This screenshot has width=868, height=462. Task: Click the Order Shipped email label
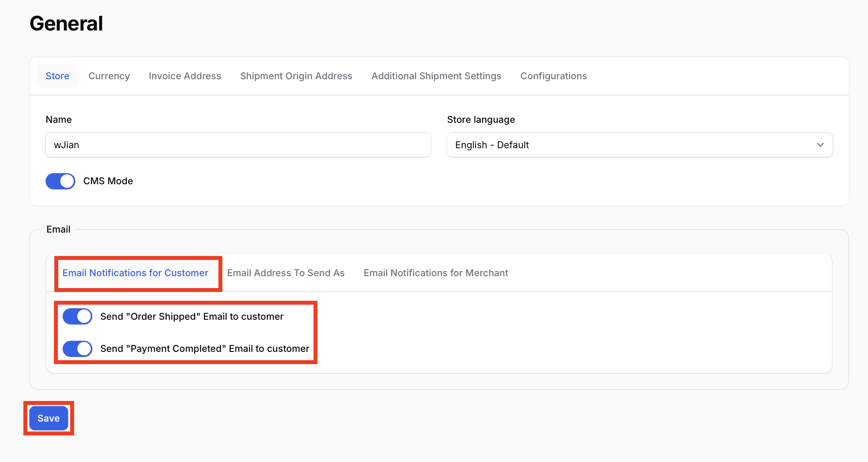(x=192, y=317)
